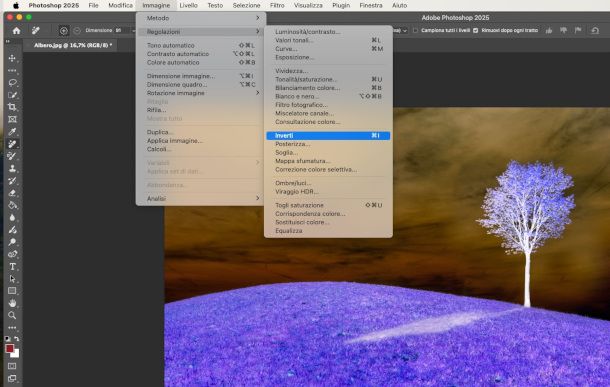Choose Luminosità/contrasto...
The image size is (610, 387).
(x=328, y=32)
